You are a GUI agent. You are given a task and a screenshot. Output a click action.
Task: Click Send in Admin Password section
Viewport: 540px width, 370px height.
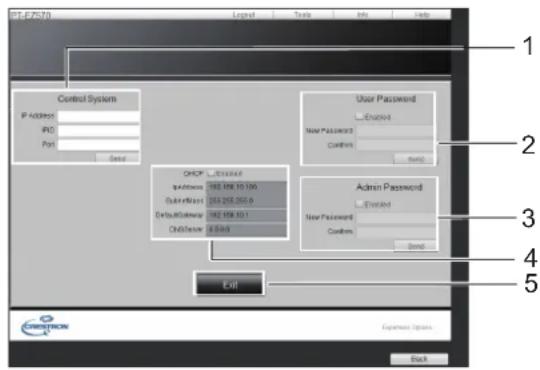point(416,246)
